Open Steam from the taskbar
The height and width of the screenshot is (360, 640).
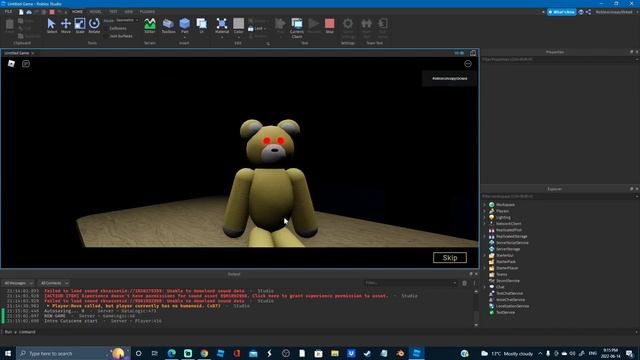tap(367, 353)
